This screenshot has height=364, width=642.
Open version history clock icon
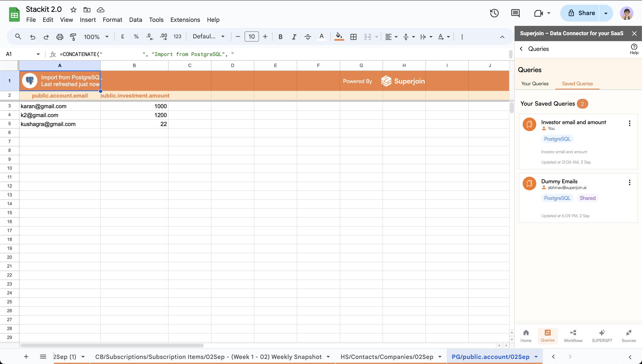click(x=494, y=13)
